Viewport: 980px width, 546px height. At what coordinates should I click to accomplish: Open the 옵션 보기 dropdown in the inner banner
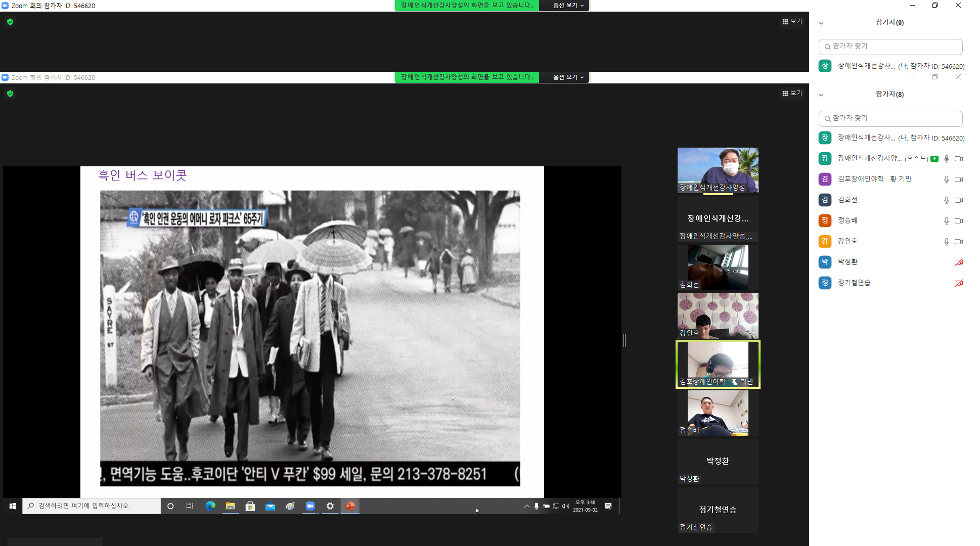click(568, 77)
